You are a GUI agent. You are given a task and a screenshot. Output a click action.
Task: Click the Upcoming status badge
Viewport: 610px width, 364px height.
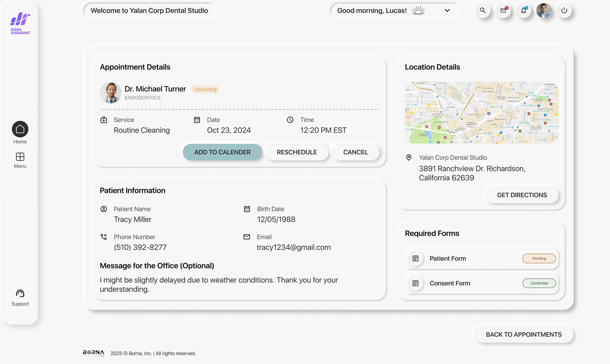pyautogui.click(x=205, y=89)
